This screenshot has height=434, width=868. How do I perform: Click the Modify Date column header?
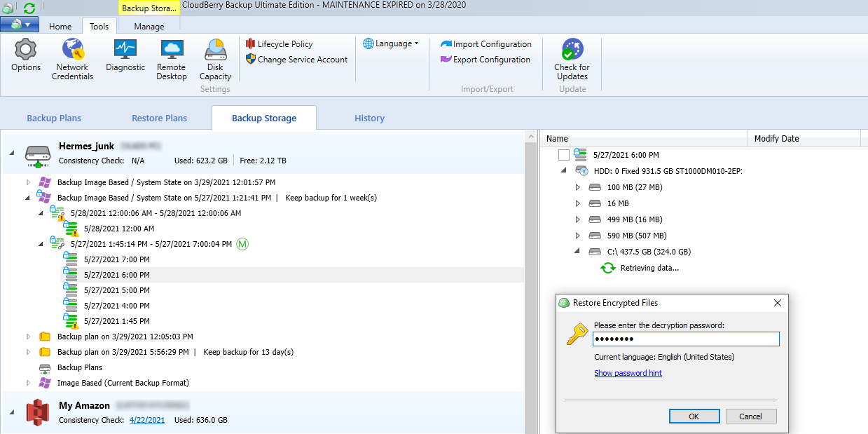coord(803,139)
